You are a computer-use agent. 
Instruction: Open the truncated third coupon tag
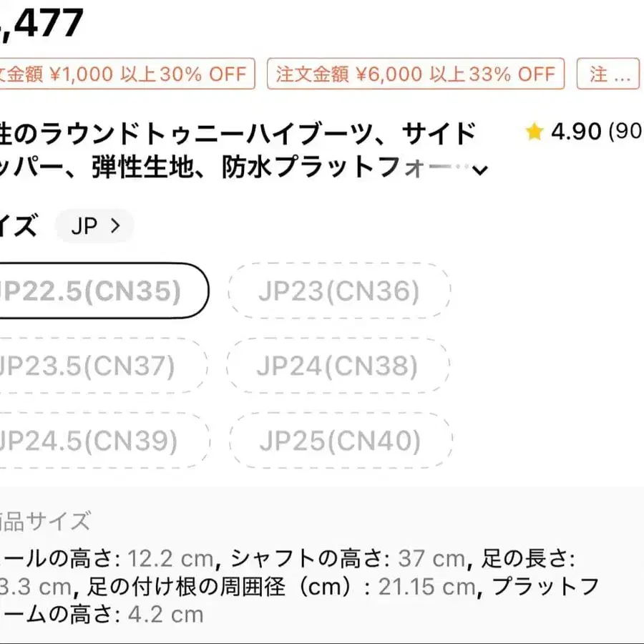pos(609,74)
